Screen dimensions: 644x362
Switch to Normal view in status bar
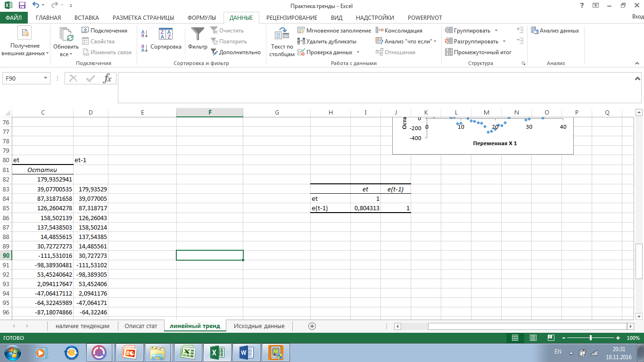click(515, 338)
